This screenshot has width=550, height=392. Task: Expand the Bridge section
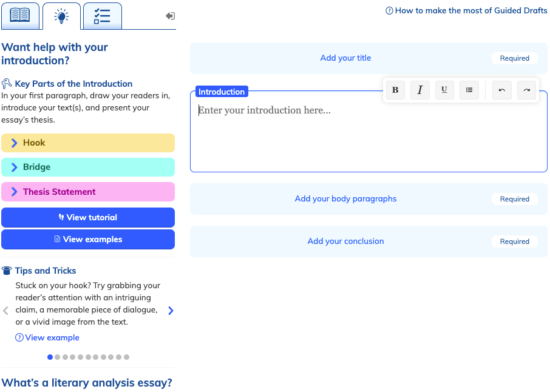pyautogui.click(x=88, y=167)
